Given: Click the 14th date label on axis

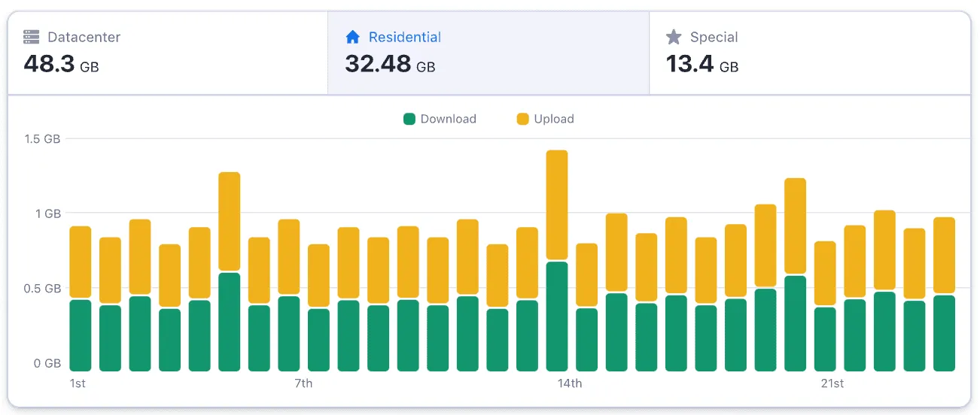Looking at the screenshot, I should [x=569, y=383].
